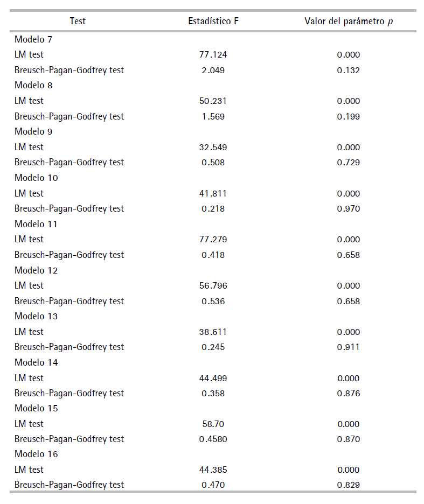The height and width of the screenshot is (504, 424).
Task: Select the "Modelo 10" group label
Action: 36,178
